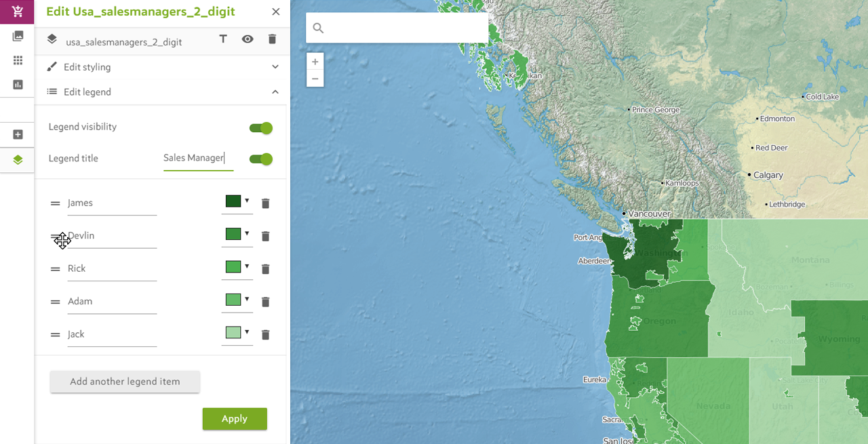868x444 pixels.
Task: Click the add layer plus icon
Action: coord(18,134)
